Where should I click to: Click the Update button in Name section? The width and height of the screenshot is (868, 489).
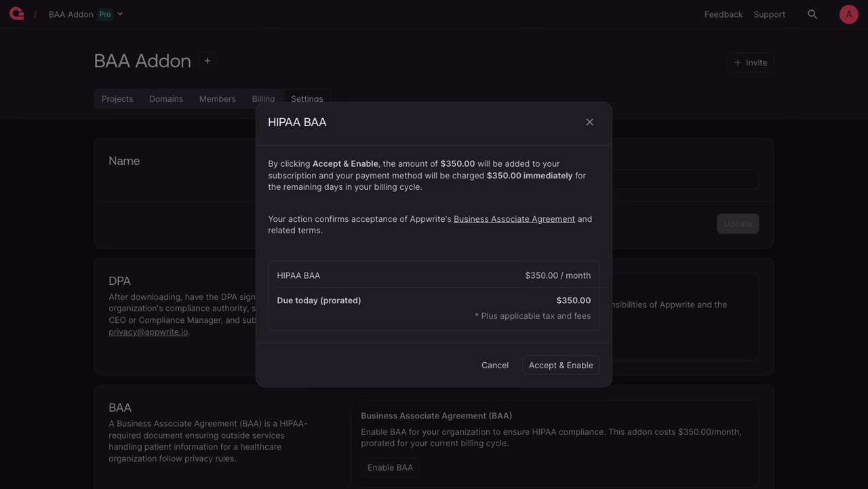point(738,224)
